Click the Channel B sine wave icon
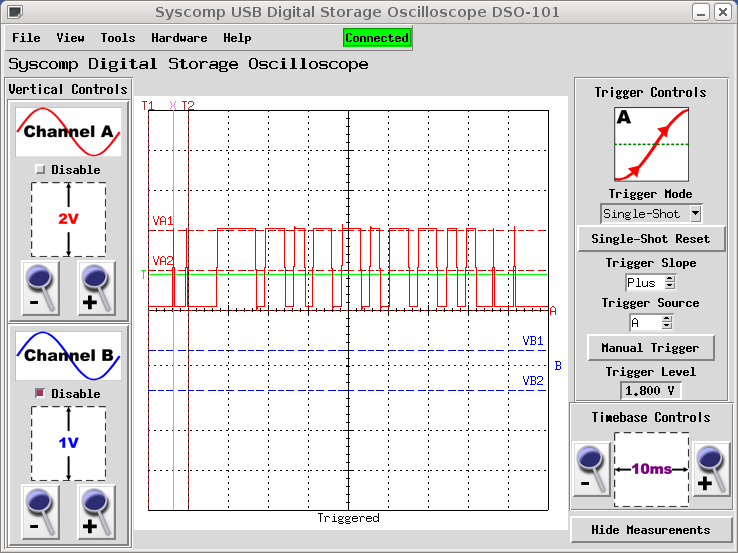 click(68, 356)
